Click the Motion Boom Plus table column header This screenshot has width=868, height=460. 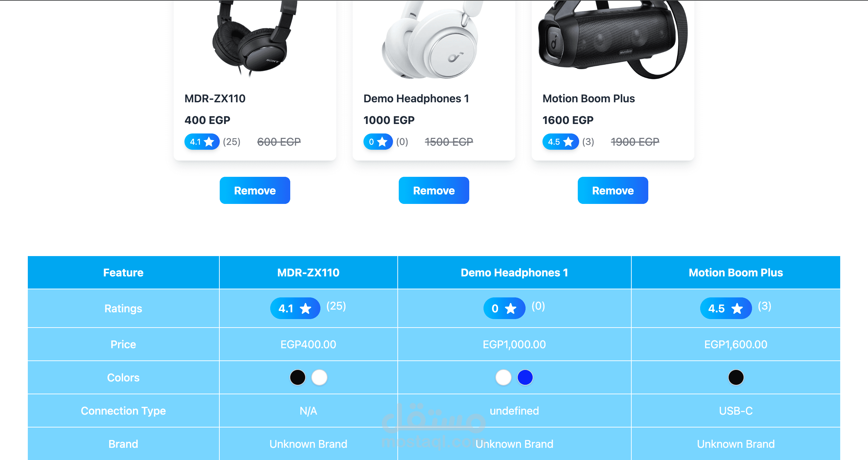(x=736, y=273)
